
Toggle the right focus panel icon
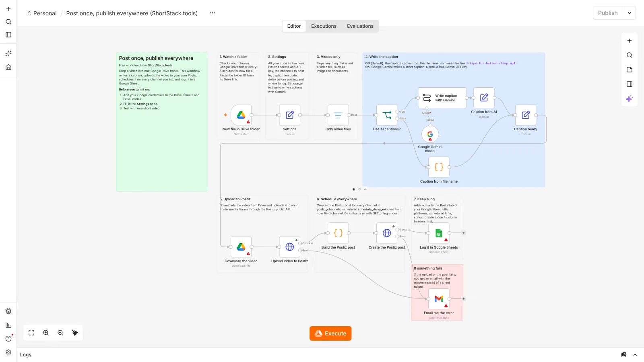[630, 84]
